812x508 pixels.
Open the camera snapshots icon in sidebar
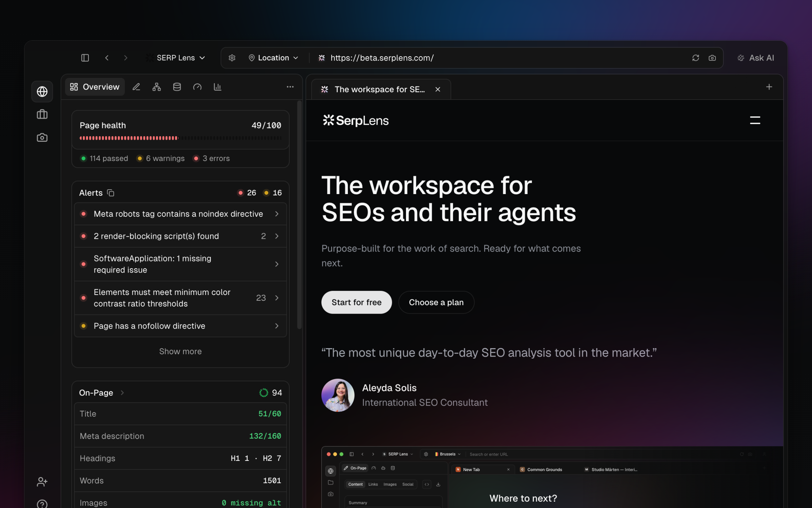tap(42, 137)
